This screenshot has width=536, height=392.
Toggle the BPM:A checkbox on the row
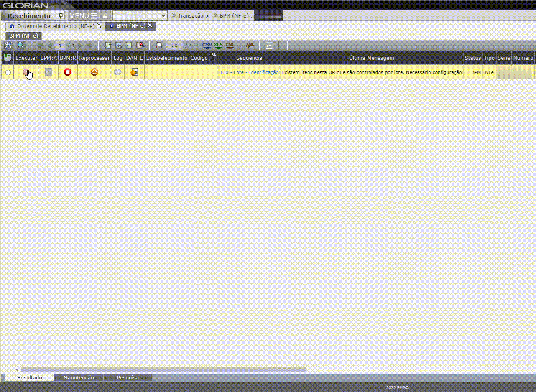(48, 72)
